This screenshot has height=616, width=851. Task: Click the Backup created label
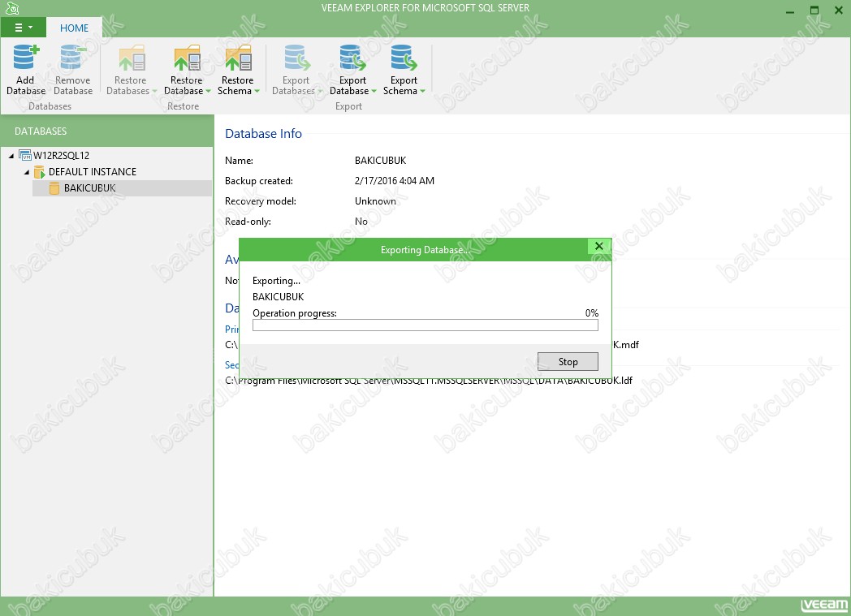259,180
